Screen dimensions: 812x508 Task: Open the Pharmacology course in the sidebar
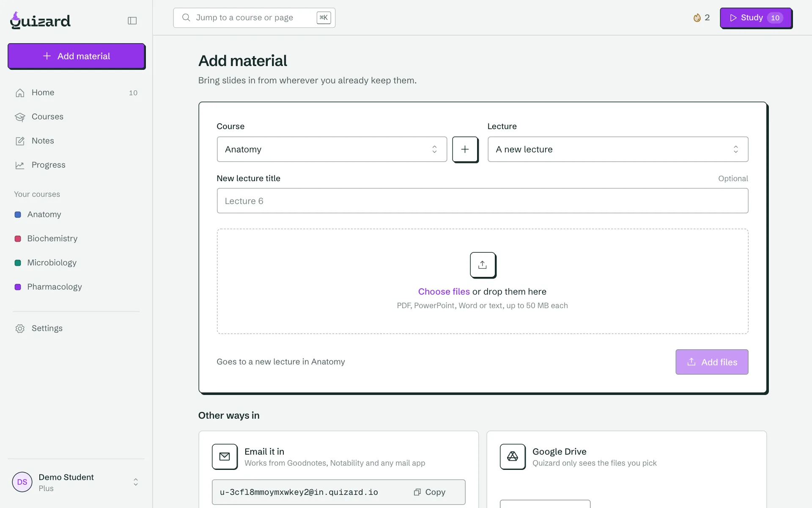click(76, 287)
